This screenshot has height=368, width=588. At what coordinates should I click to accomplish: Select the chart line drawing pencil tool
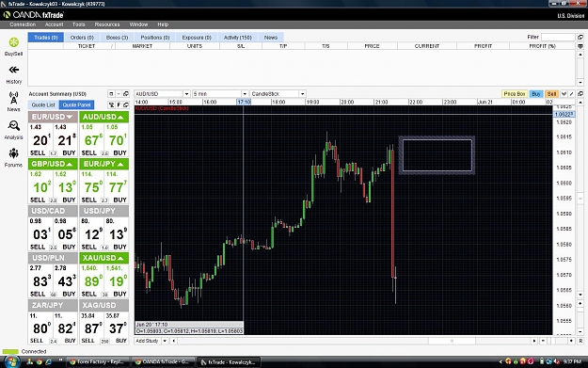coord(571,94)
